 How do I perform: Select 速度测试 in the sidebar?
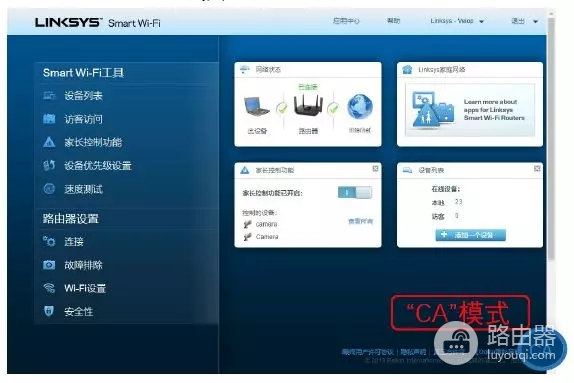click(x=83, y=189)
